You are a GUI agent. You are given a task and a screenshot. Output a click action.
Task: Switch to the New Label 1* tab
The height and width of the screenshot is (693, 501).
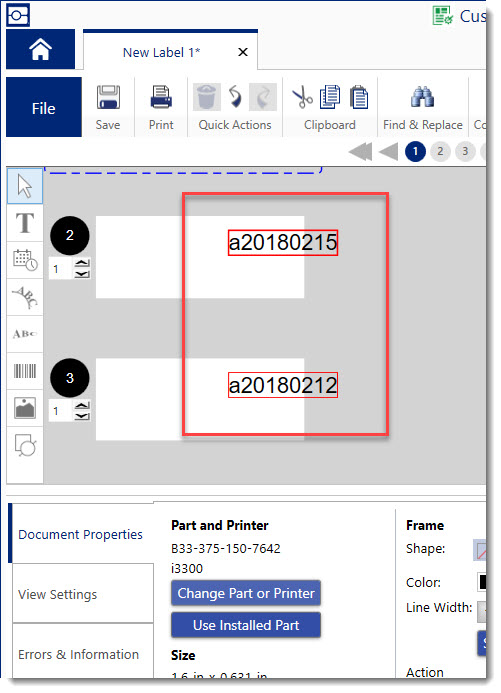tap(161, 53)
